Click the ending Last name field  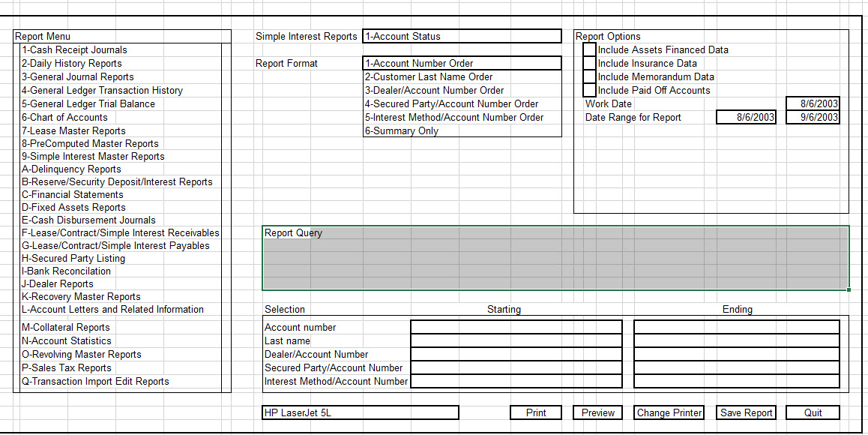click(736, 340)
